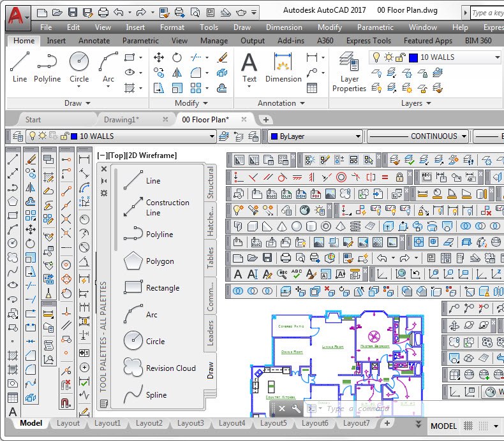504x441 pixels.
Task: Expand the Modify panel flyout
Action: (191, 103)
